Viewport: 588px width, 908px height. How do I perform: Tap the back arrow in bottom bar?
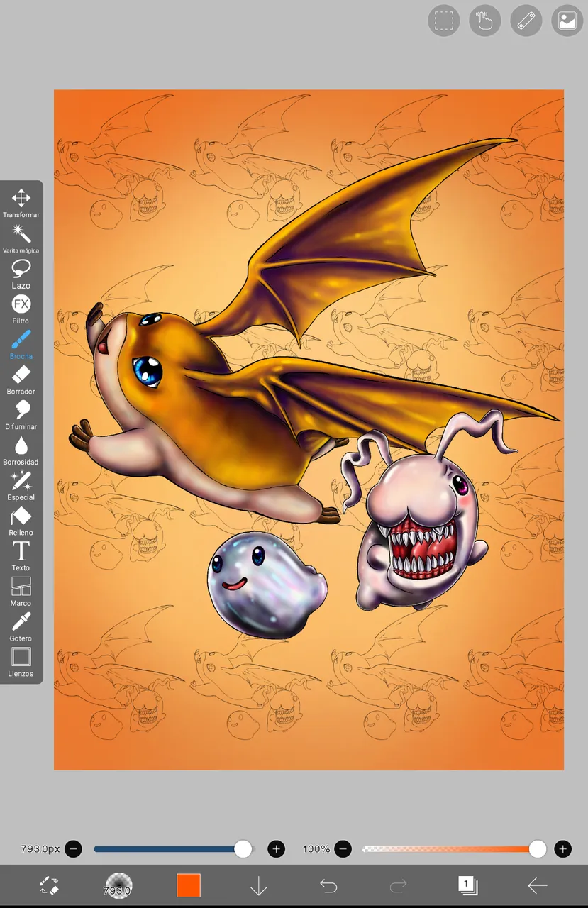tap(538, 885)
